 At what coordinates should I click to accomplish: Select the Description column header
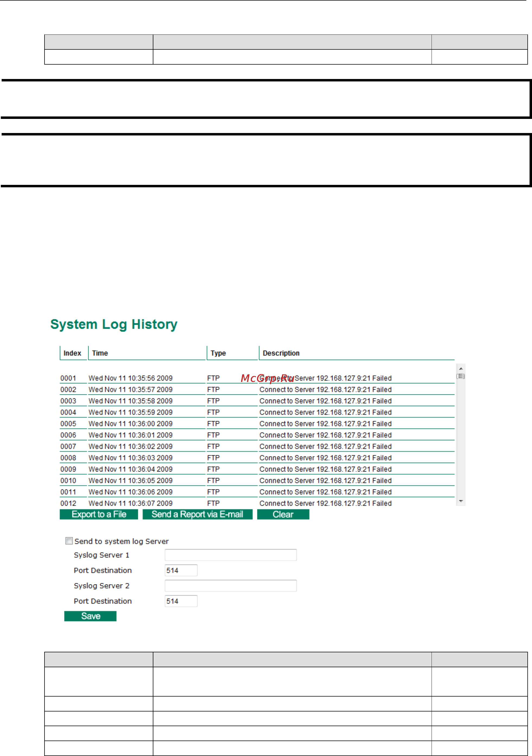(281, 353)
